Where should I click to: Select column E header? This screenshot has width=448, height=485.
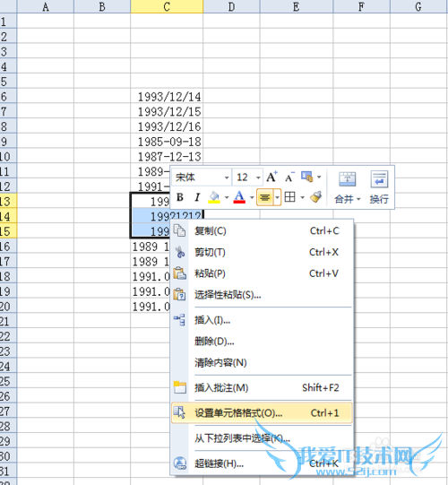[297, 6]
